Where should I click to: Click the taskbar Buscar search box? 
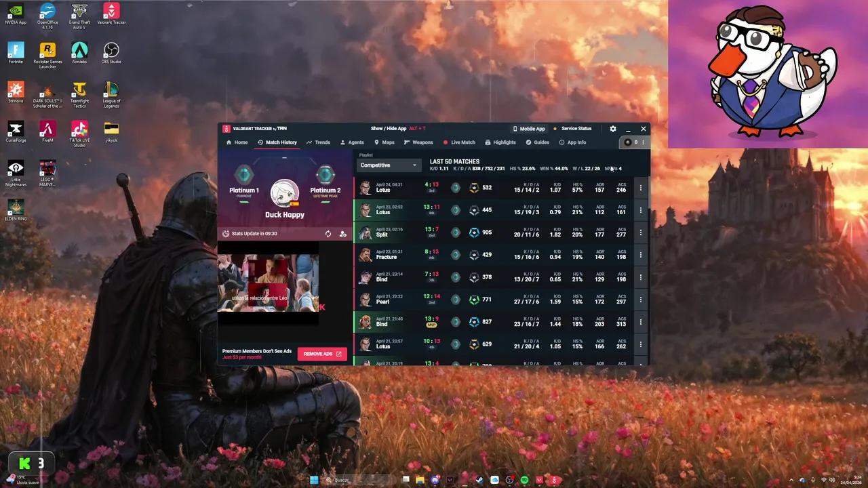[x=359, y=480]
